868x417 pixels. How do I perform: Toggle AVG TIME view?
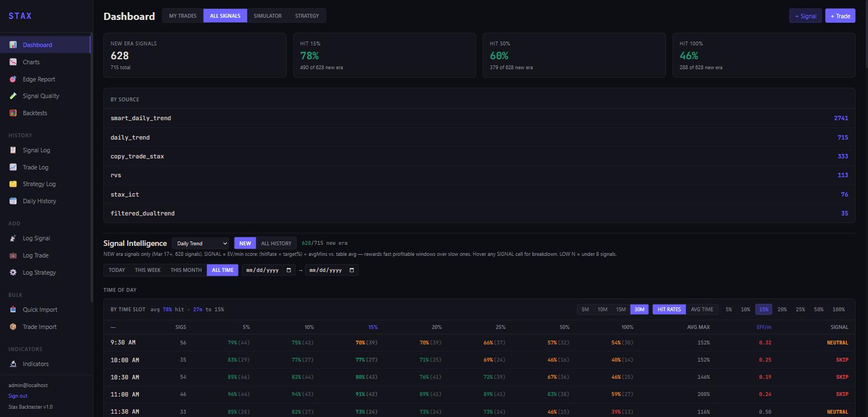coord(702,310)
